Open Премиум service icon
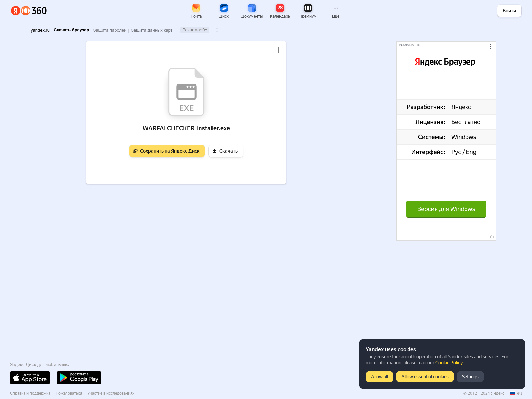The width and height of the screenshot is (532, 399). click(x=308, y=11)
